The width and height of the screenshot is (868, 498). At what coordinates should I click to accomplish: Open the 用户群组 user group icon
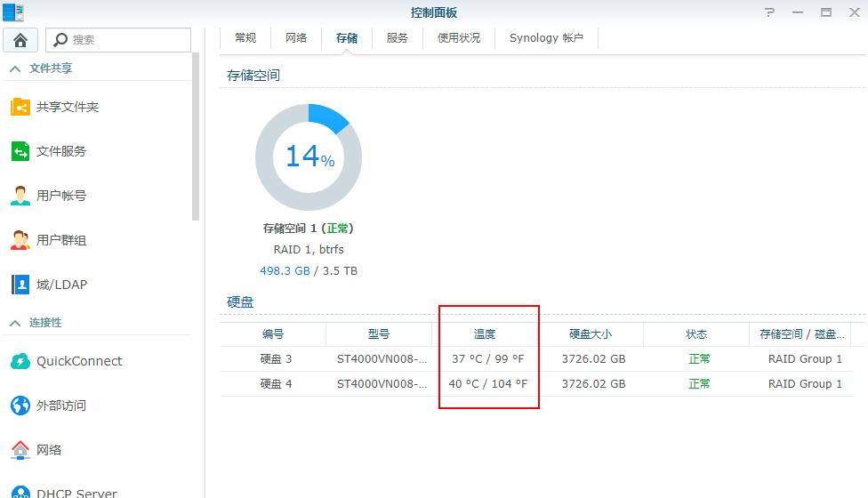point(20,240)
